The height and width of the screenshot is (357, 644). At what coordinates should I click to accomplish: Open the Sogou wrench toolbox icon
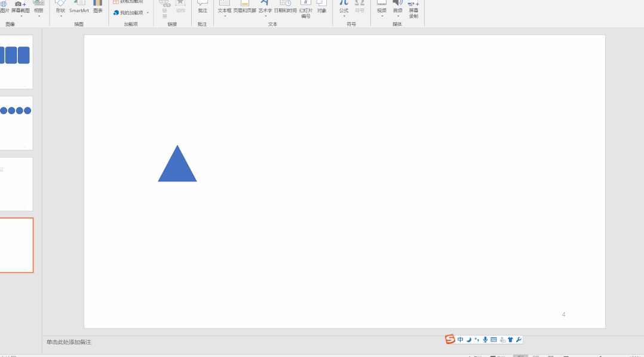click(x=519, y=339)
